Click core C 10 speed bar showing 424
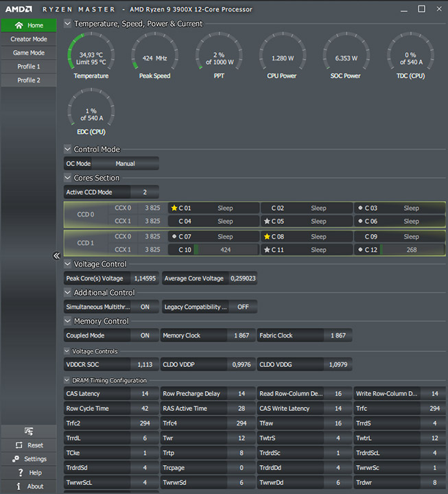 tap(226, 250)
